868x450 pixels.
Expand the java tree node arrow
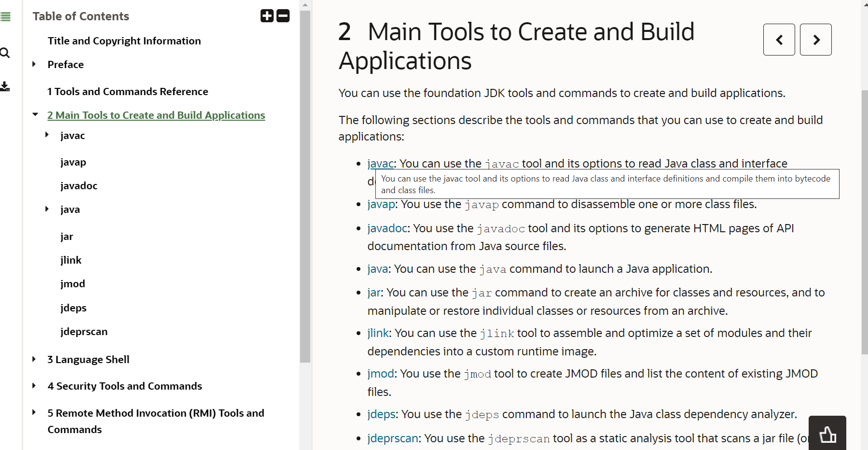[x=47, y=209]
